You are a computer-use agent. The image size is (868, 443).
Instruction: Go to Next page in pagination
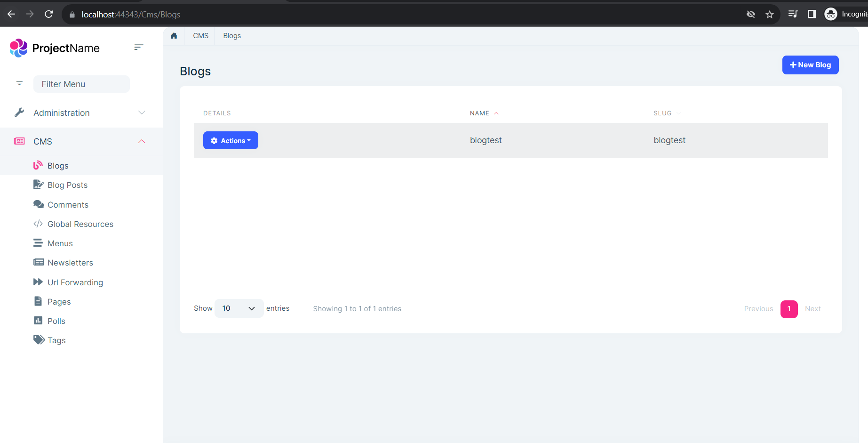(x=812, y=309)
